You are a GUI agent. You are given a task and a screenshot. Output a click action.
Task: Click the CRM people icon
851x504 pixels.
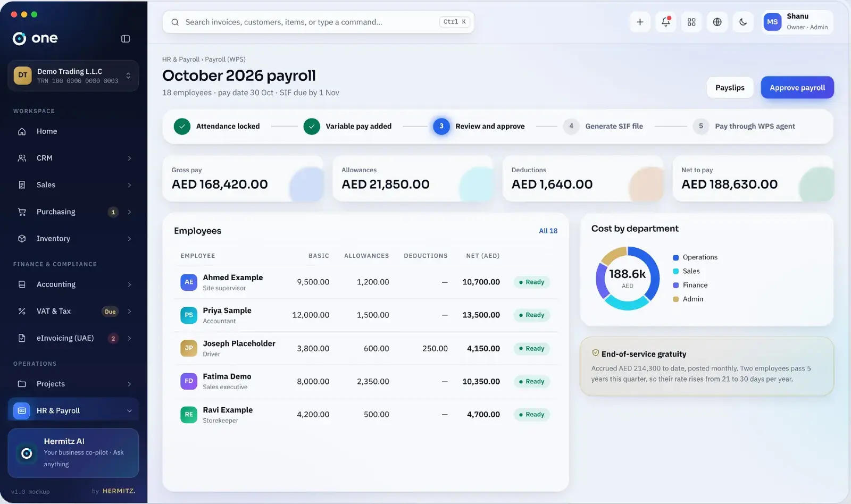coord(22,158)
